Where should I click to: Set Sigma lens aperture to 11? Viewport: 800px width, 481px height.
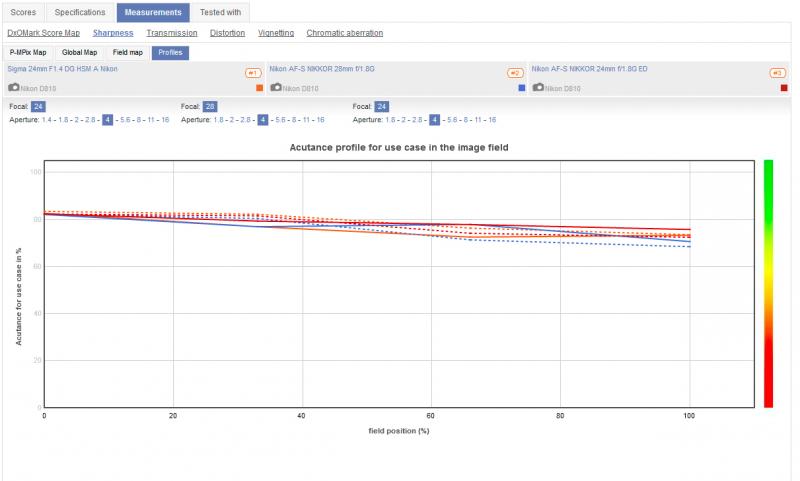[151, 120]
